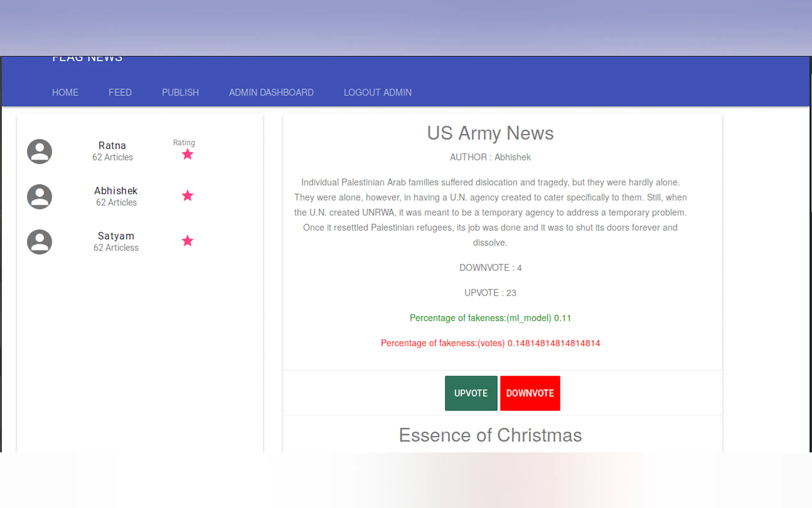Screen dimensions: 812x508
Task: Click LOGOUT ADMIN in navbar
Action: [377, 92]
